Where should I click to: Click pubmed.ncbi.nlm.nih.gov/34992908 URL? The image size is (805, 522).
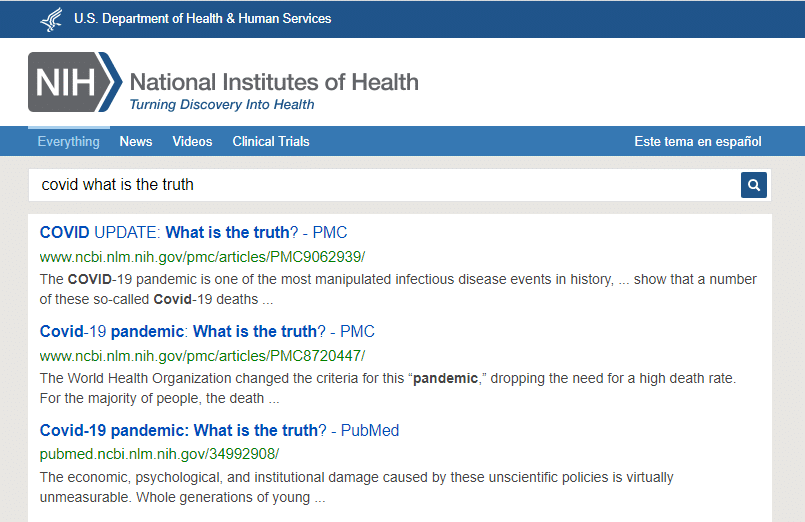point(159,454)
